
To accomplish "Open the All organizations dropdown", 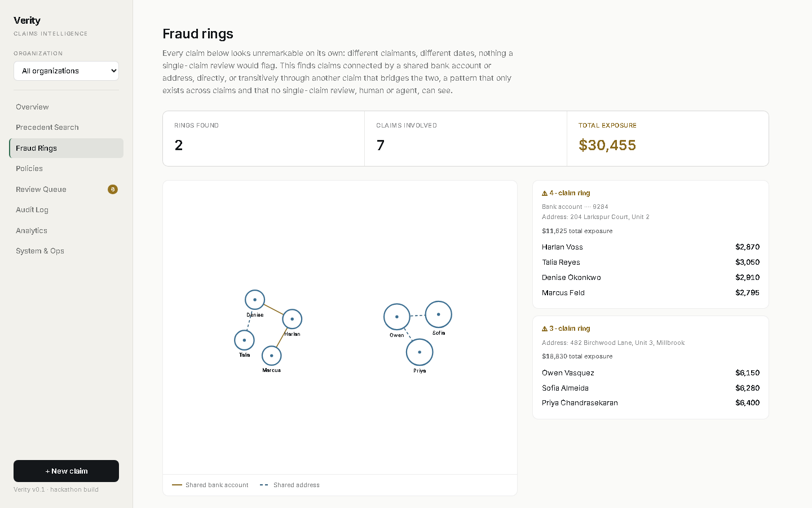I will click(x=66, y=71).
